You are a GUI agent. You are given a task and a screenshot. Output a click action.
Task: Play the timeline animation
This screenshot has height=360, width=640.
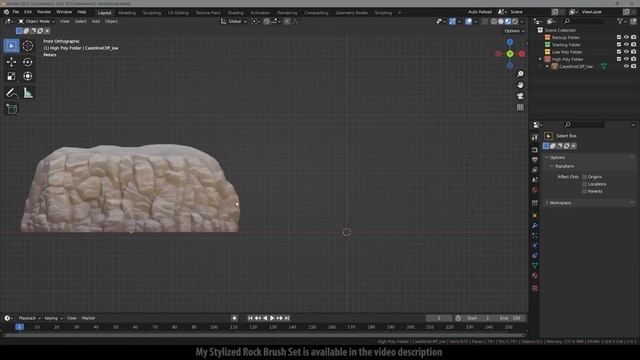pos(272,318)
